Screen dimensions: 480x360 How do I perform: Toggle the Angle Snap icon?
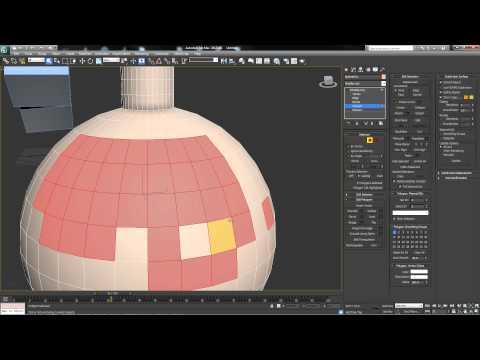[x=159, y=61]
